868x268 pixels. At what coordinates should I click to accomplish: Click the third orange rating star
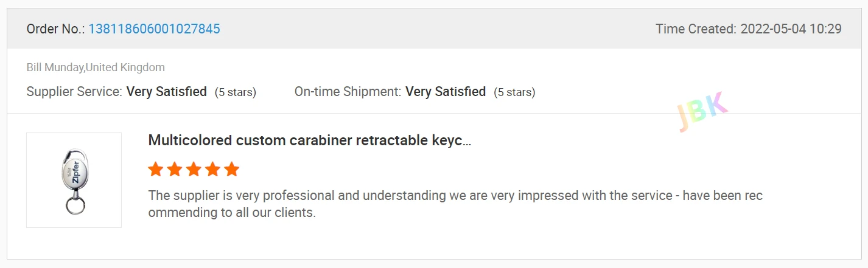tap(194, 169)
